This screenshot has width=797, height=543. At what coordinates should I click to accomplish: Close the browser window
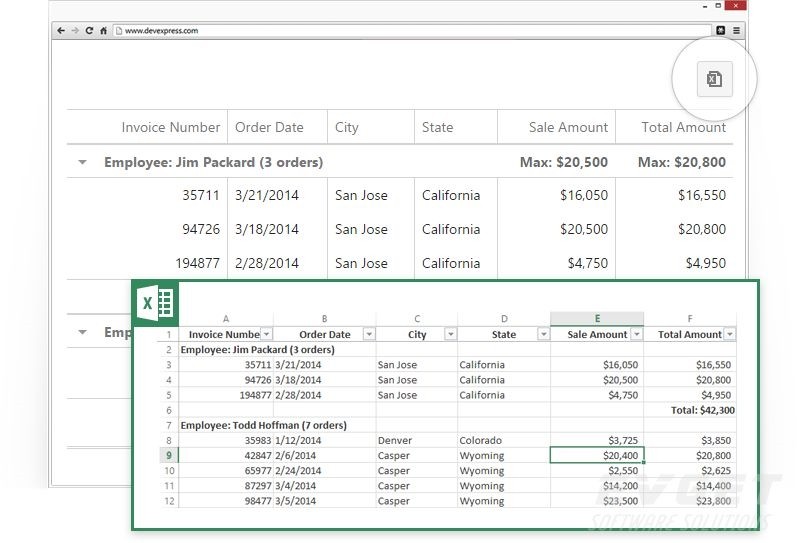click(x=735, y=6)
